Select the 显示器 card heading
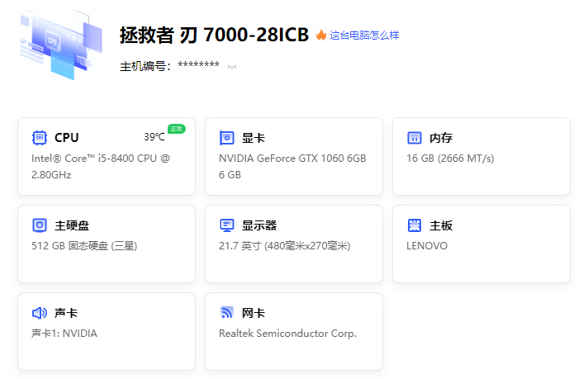Viewport: 588px width, 379px height. click(259, 225)
